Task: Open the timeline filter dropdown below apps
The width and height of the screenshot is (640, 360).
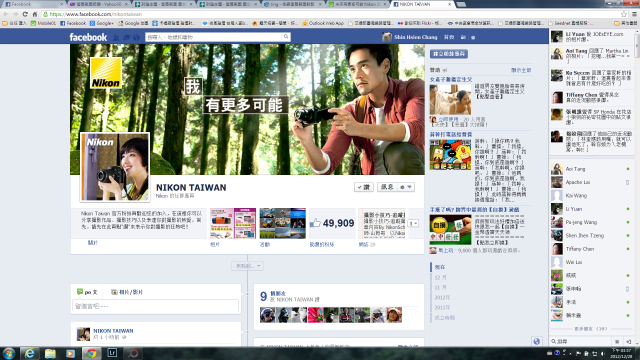Action: tap(247, 266)
